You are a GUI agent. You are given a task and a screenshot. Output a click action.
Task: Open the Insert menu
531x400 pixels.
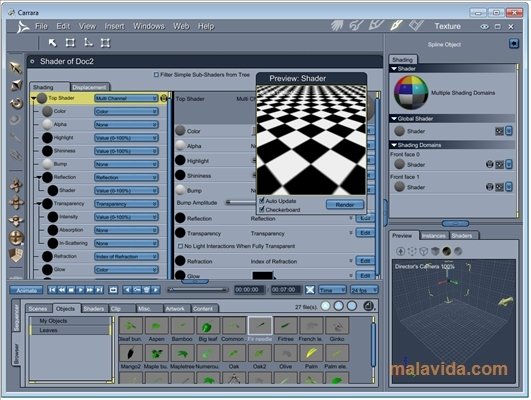(x=114, y=26)
